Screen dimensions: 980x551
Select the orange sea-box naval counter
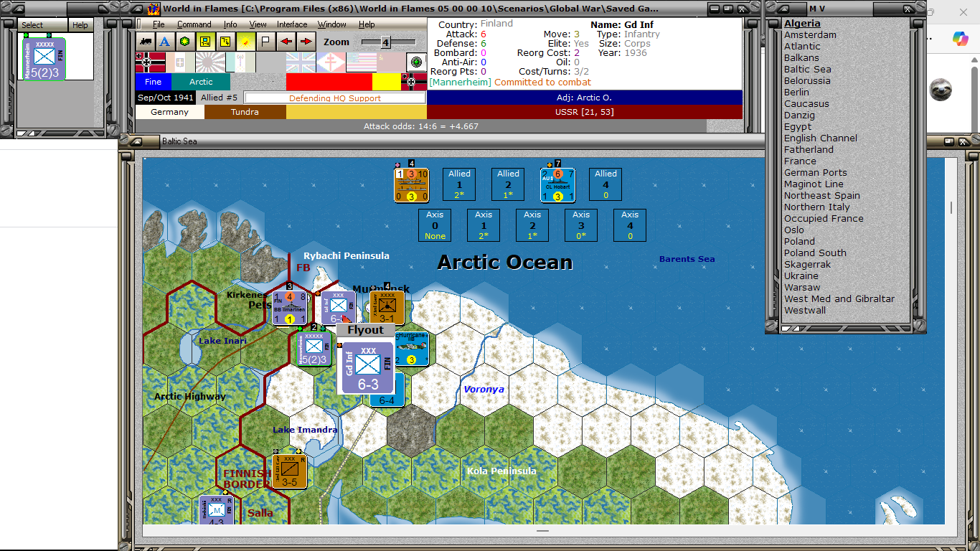411,184
